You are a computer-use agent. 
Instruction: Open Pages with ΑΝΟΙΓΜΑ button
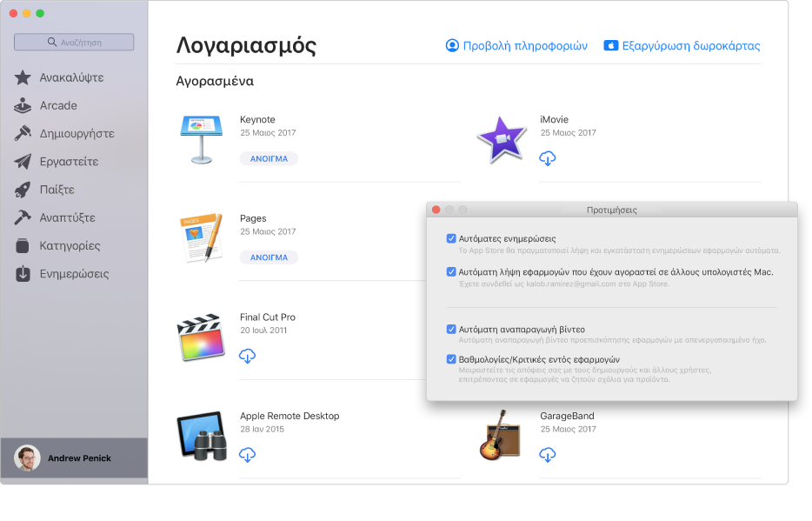coord(269,257)
